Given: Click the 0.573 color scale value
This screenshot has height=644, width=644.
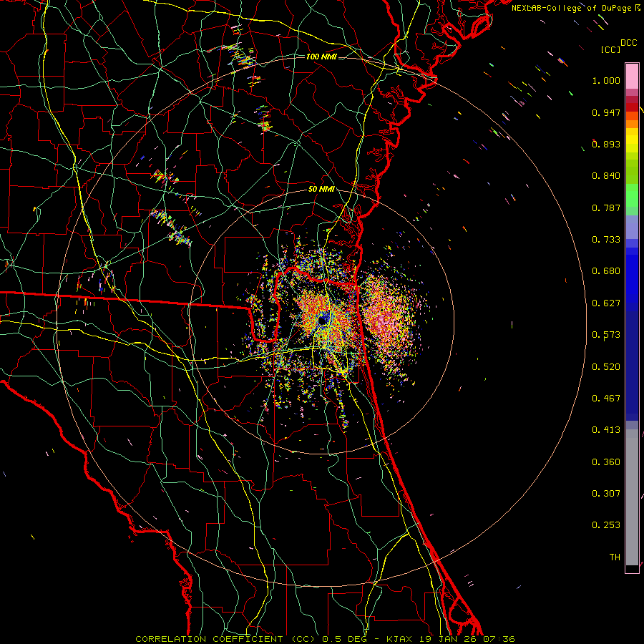Looking at the screenshot, I should [606, 335].
